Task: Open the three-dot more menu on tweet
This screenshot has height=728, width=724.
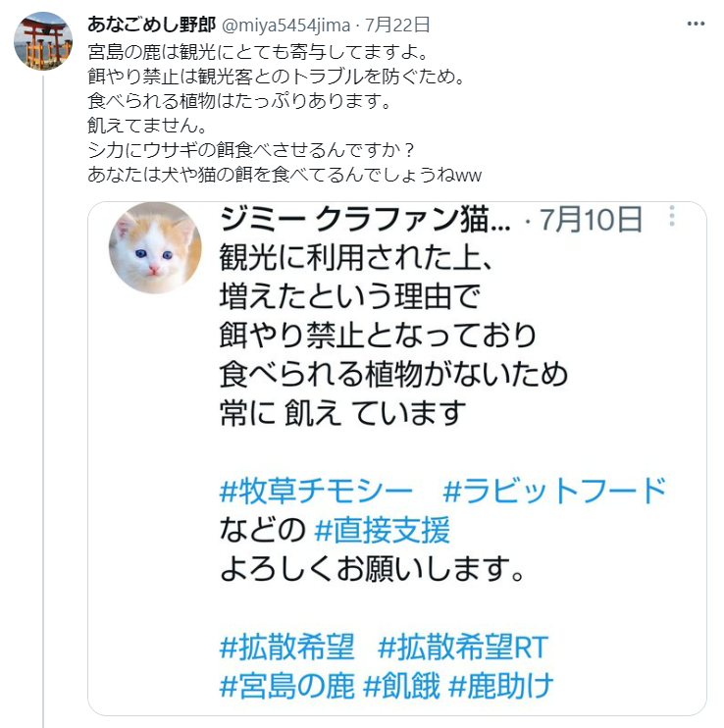Action: point(696,24)
